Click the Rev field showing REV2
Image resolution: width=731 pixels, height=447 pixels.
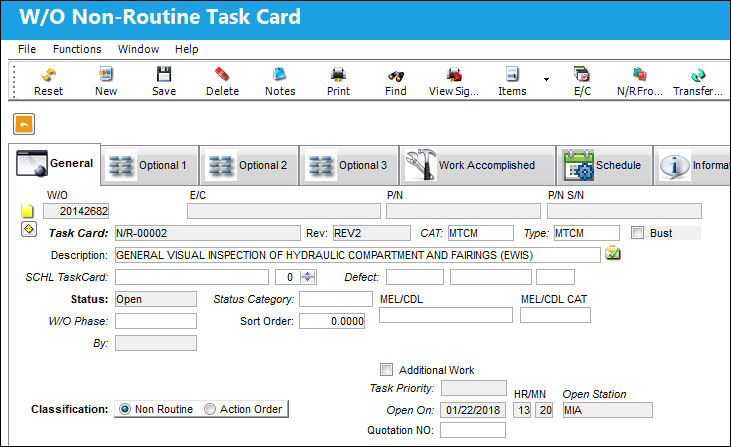(372, 233)
